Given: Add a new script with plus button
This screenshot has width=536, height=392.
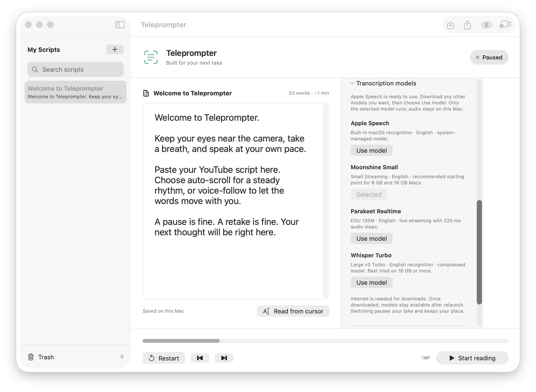Looking at the screenshot, I should click(115, 49).
